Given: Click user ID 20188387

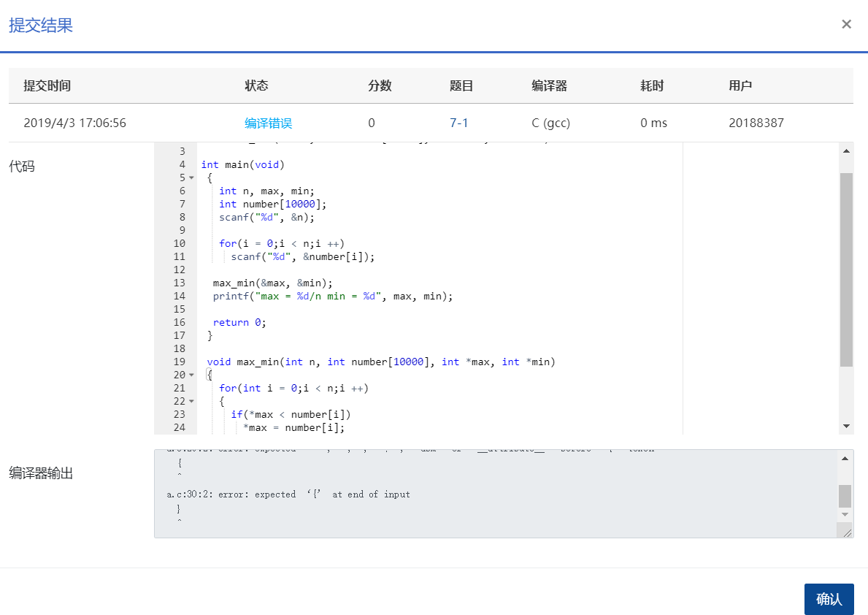Looking at the screenshot, I should point(756,123).
